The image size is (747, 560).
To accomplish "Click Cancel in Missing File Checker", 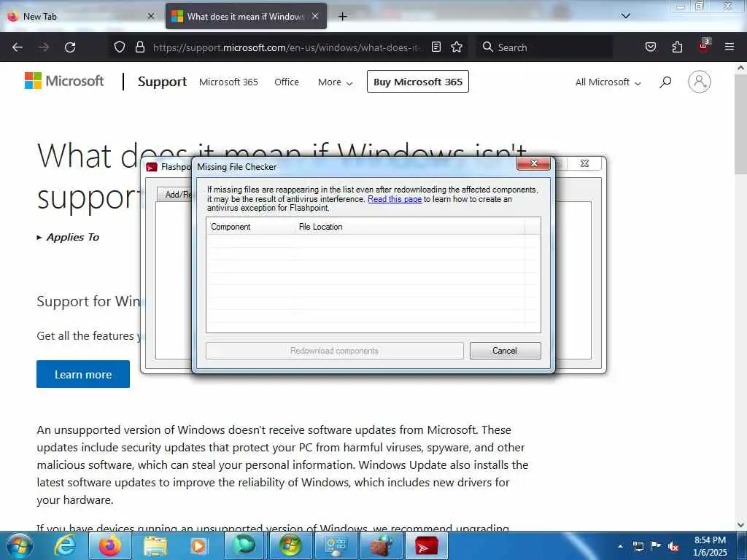I will point(505,351).
